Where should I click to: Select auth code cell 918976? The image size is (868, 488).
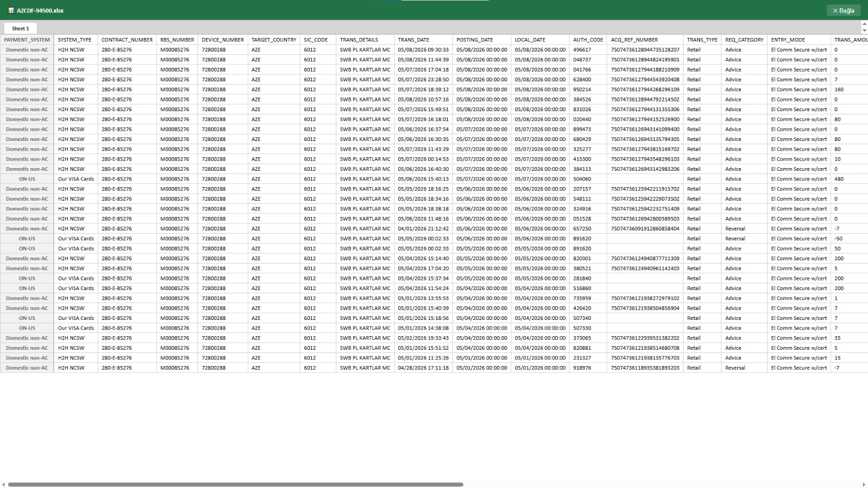pyautogui.click(x=588, y=368)
